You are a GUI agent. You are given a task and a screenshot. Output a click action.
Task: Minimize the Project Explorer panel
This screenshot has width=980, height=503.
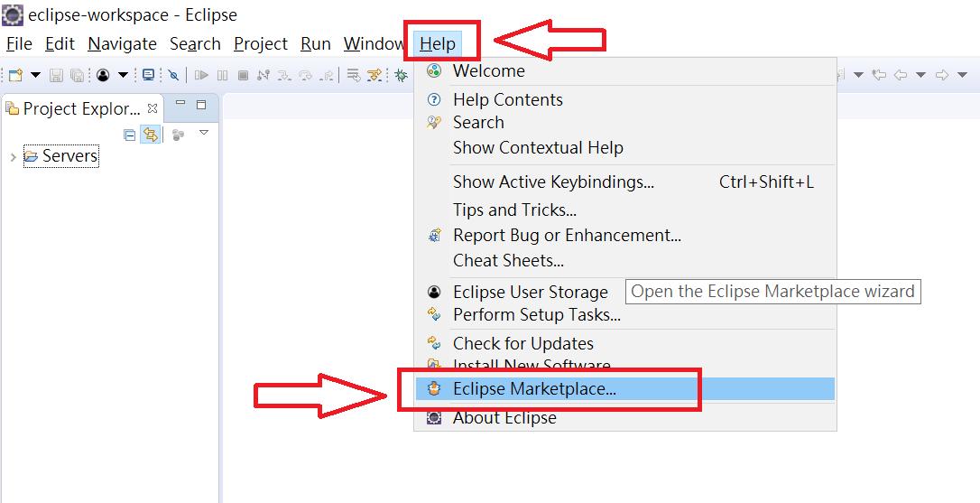click(180, 103)
